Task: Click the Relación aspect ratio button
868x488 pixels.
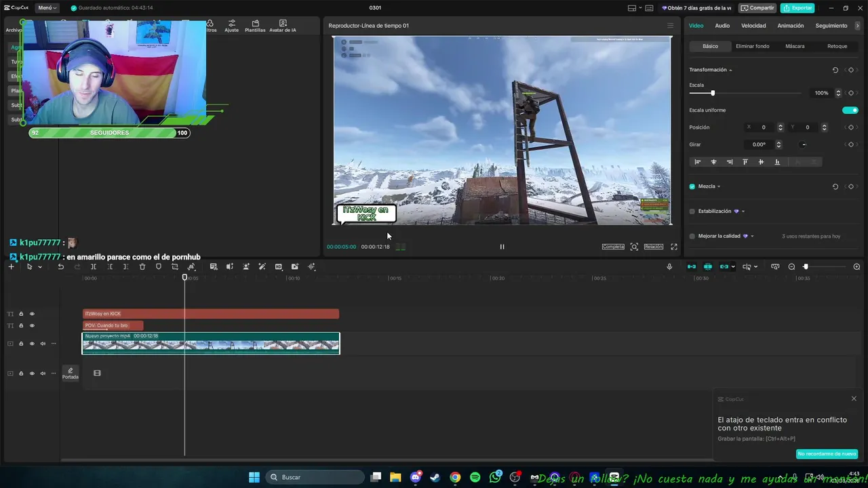Action: (x=654, y=247)
